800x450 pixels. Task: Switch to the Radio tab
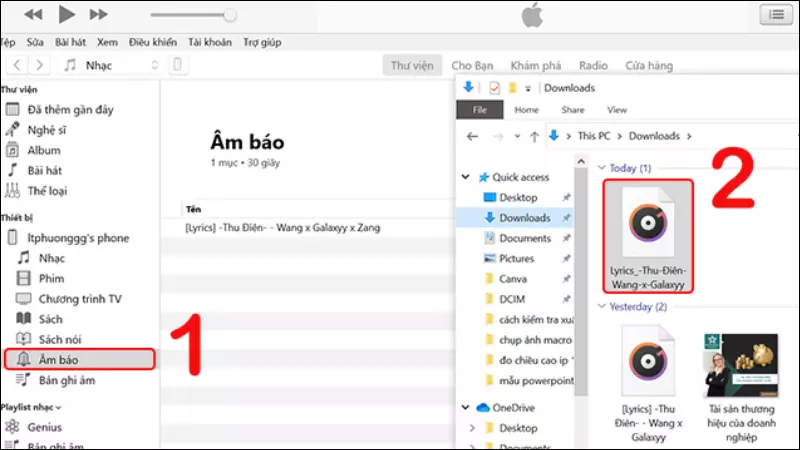[x=593, y=66]
